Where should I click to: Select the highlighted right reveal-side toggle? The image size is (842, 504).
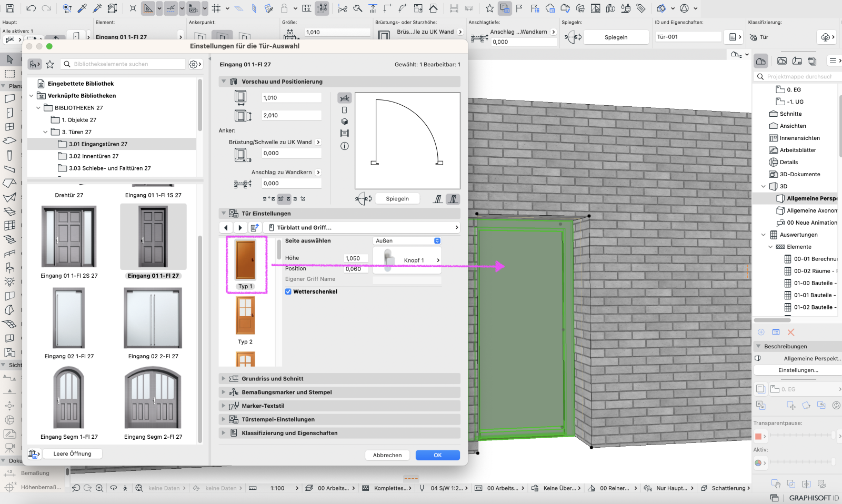(x=453, y=199)
